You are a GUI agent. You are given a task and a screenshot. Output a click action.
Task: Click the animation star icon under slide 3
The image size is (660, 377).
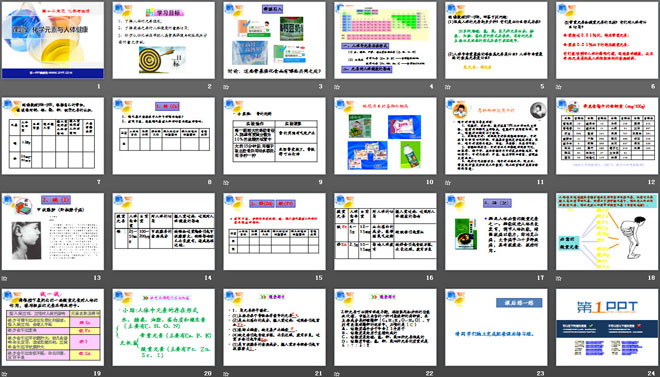pos(226,87)
